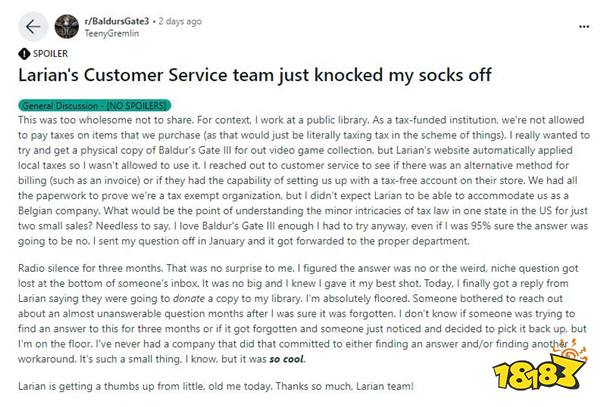Screen dimensions: 600x407
Task: Open the r/BaldursGate3 community avatar
Action: point(67,27)
